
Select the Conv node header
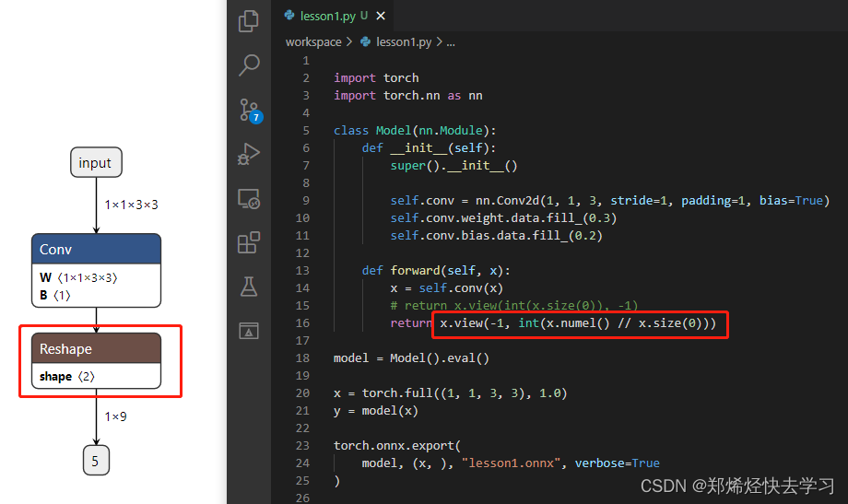[96, 249]
